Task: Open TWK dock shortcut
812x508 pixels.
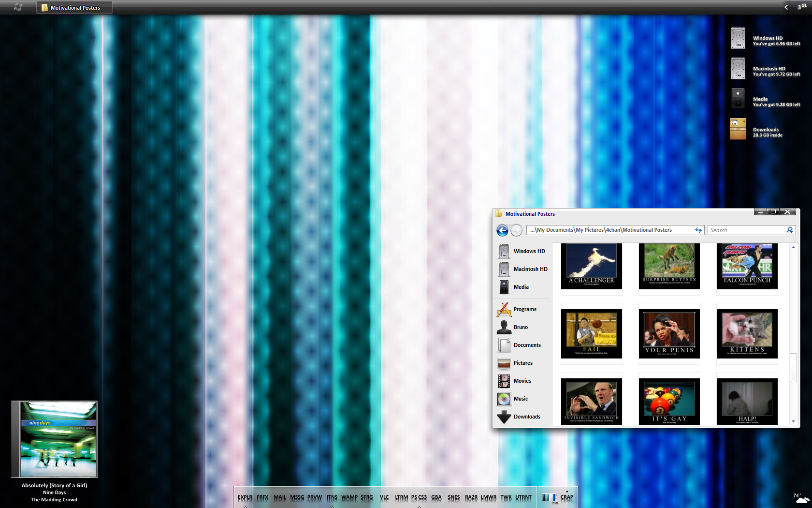Action: click(x=506, y=497)
